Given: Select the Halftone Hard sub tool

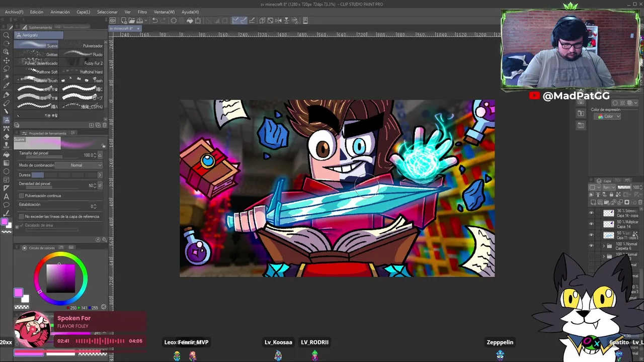Looking at the screenshot, I should (82, 72).
